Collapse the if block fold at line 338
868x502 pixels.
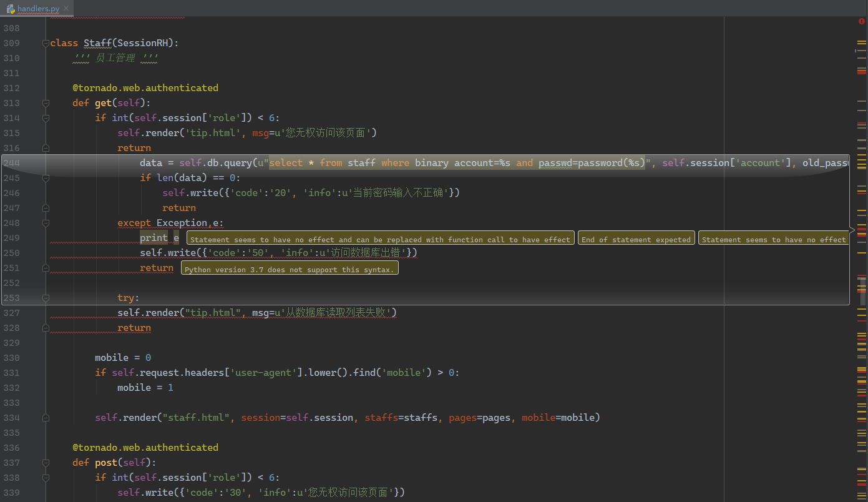click(x=46, y=478)
